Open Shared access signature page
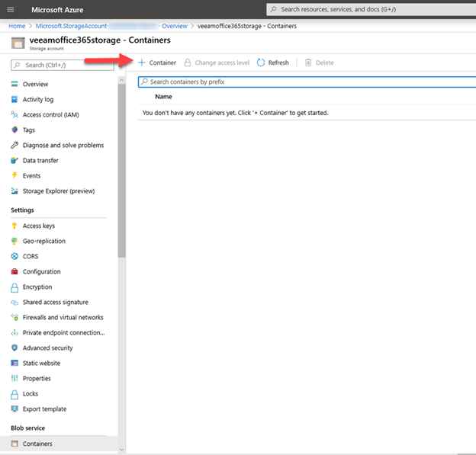Viewport: 476px width, 455px height. point(56,302)
